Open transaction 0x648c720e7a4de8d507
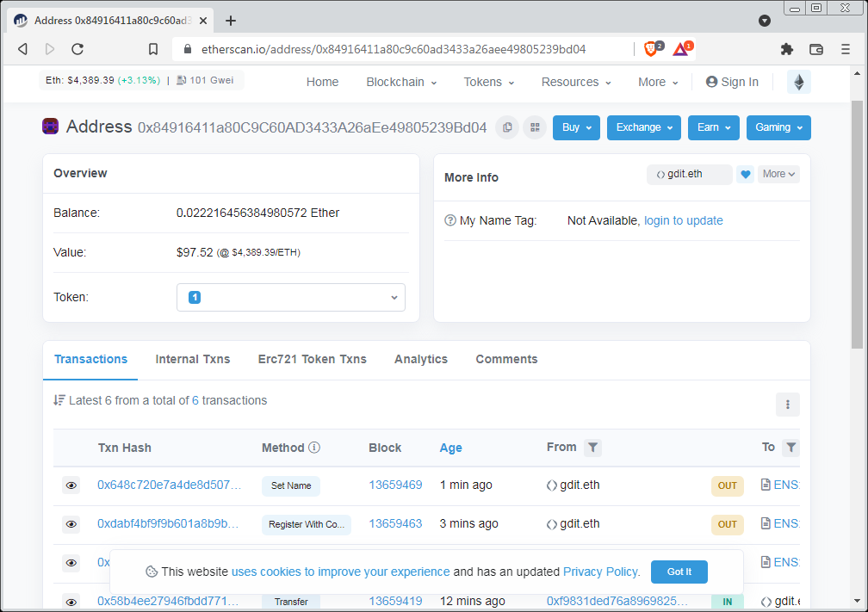The image size is (868, 612). 170,485
